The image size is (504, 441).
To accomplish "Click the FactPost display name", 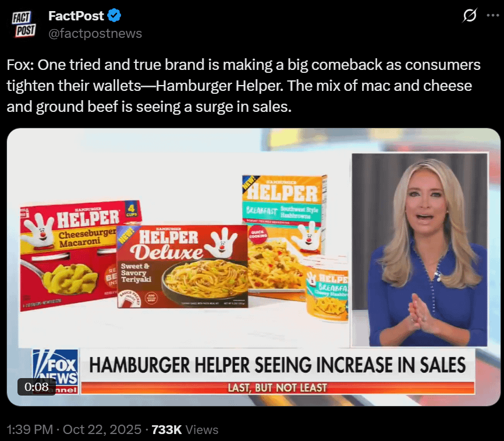I will pyautogui.click(x=76, y=16).
